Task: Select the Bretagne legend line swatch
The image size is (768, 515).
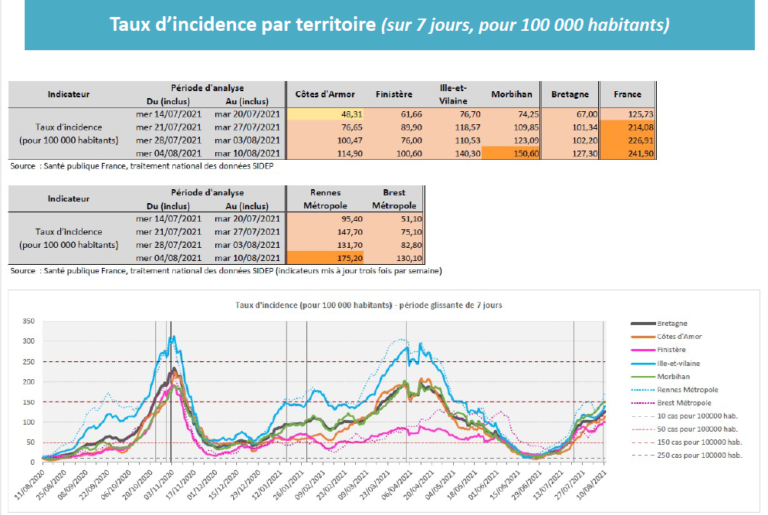Action: [x=643, y=323]
